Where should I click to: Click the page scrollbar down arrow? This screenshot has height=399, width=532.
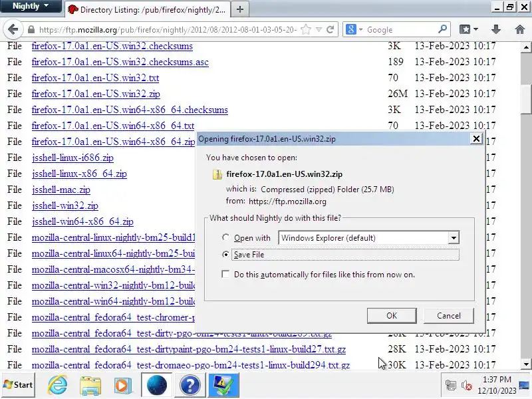pyautogui.click(x=526, y=364)
